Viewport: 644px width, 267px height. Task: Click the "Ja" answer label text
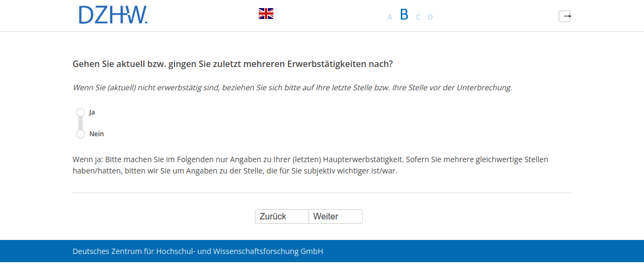coord(92,112)
